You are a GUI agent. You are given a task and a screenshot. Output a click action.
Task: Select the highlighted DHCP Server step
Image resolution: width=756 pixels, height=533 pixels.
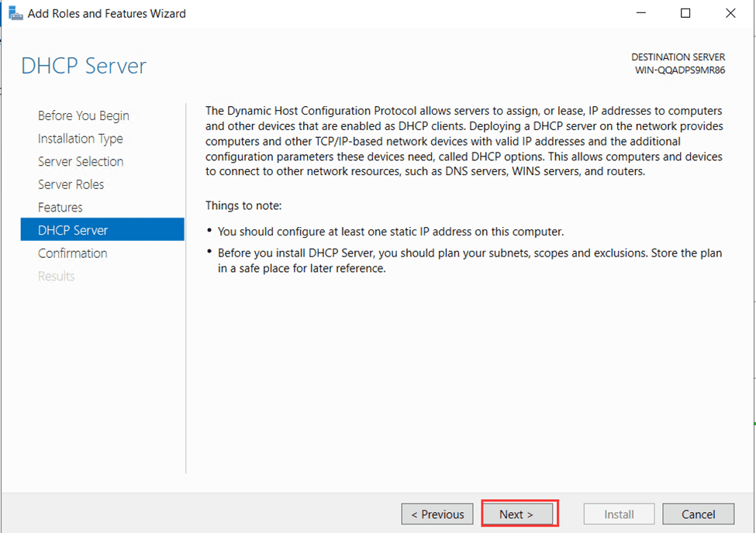[x=73, y=229]
